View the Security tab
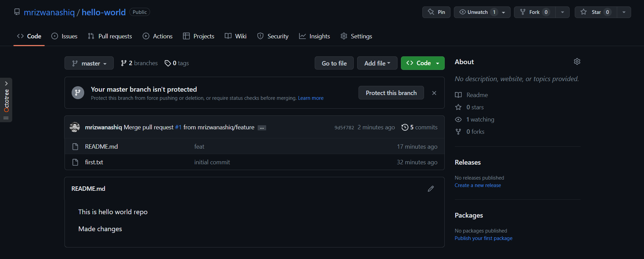 [273, 36]
